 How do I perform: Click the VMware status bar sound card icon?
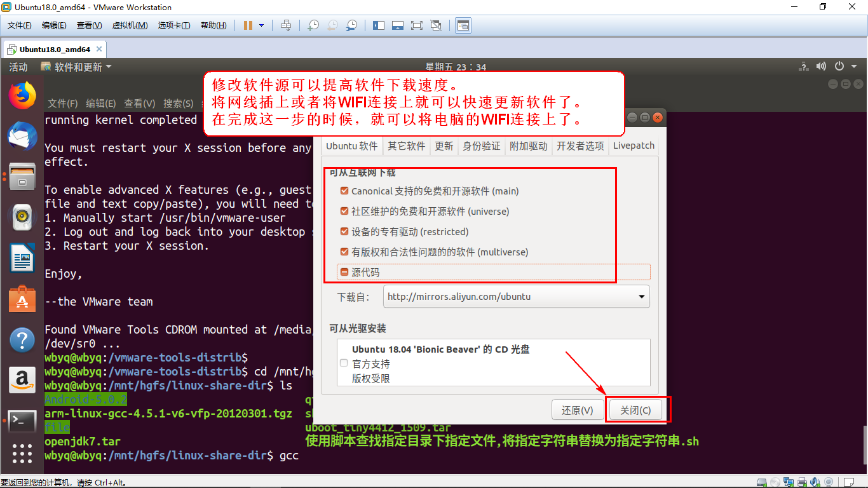point(815,482)
